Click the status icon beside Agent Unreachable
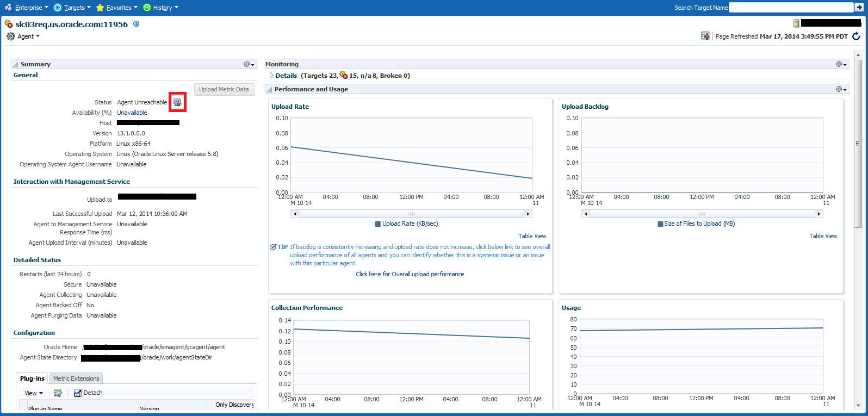 coord(177,102)
